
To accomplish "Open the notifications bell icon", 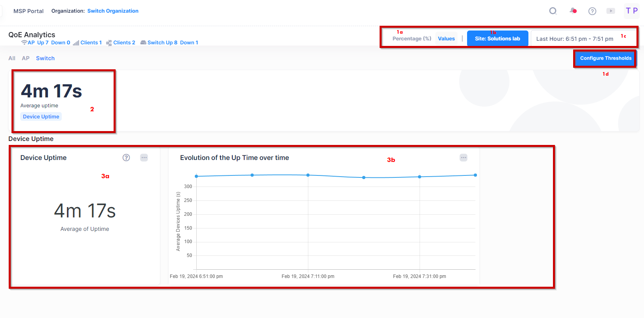I will (573, 11).
